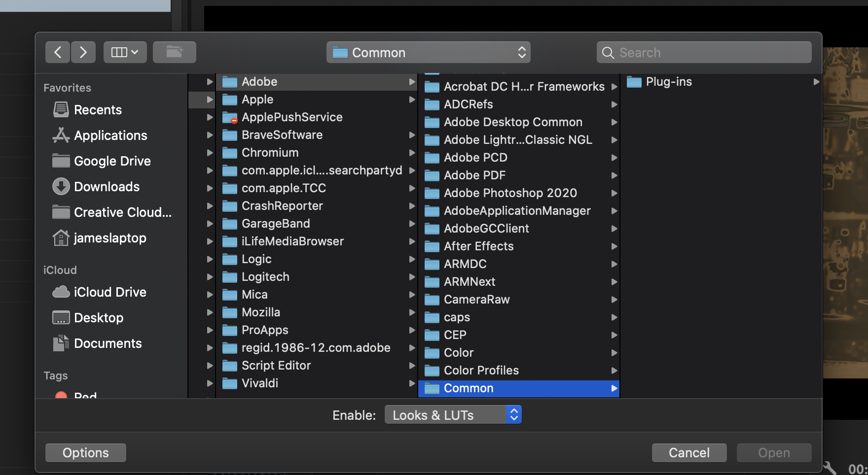
Task: Open Recents in the sidebar
Action: click(x=98, y=110)
